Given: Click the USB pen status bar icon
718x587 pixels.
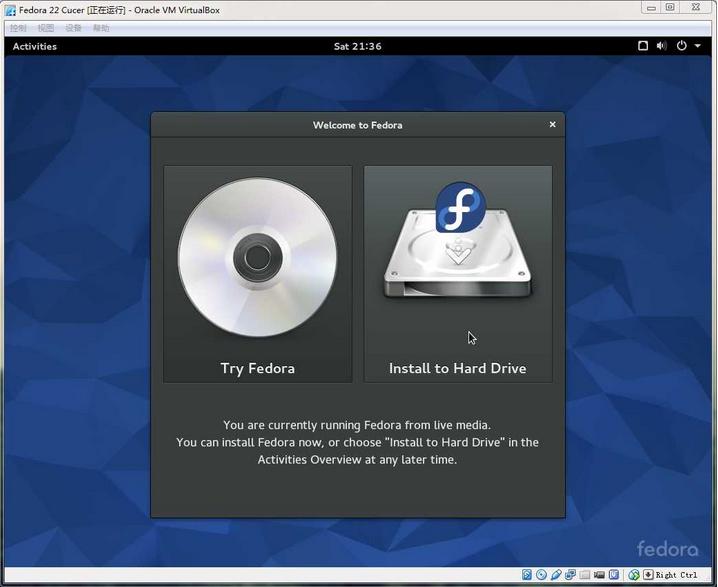Looking at the screenshot, I should tap(556, 575).
